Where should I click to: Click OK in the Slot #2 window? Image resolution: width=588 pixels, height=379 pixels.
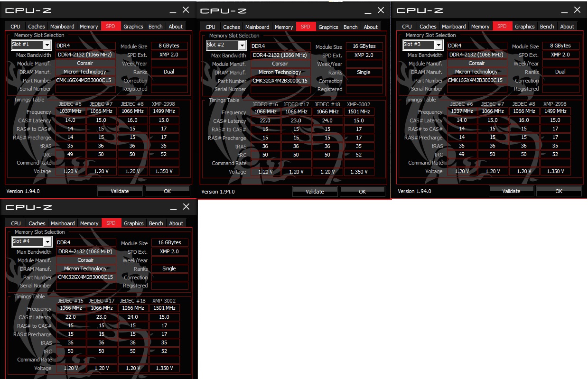coord(363,192)
